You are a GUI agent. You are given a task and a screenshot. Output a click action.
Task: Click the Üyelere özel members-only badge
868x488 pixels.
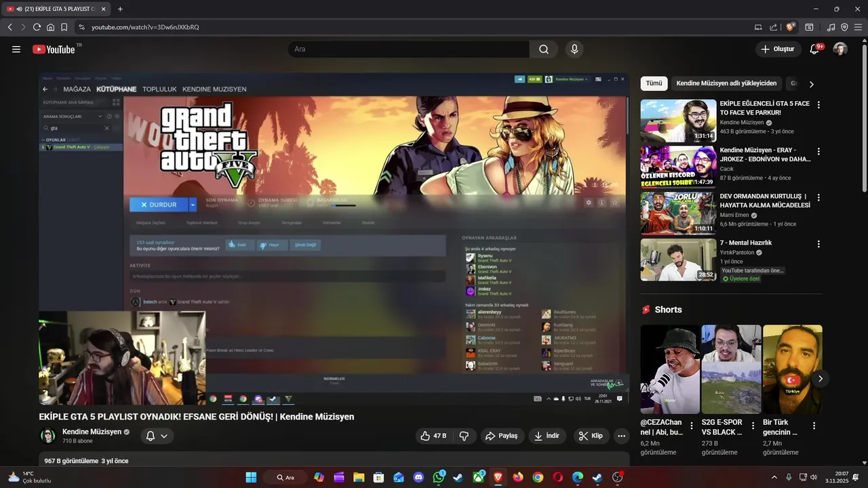click(741, 279)
